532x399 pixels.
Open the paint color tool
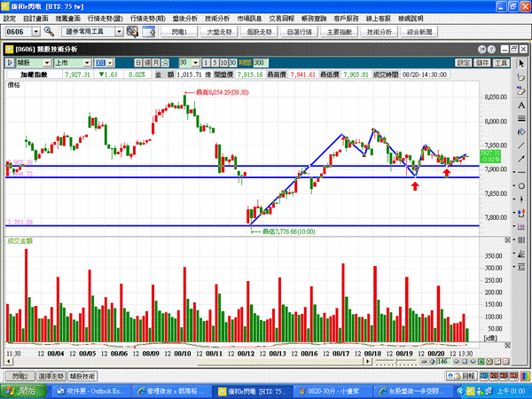tap(521, 132)
